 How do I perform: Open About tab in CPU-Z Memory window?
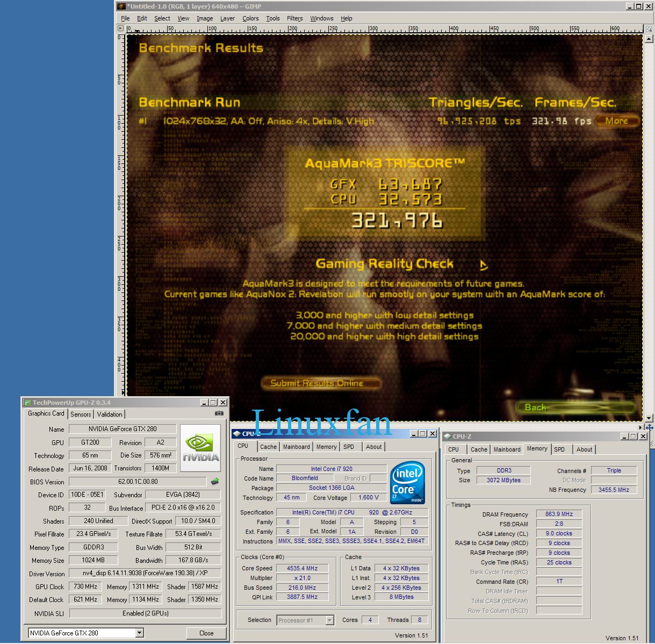tap(585, 449)
